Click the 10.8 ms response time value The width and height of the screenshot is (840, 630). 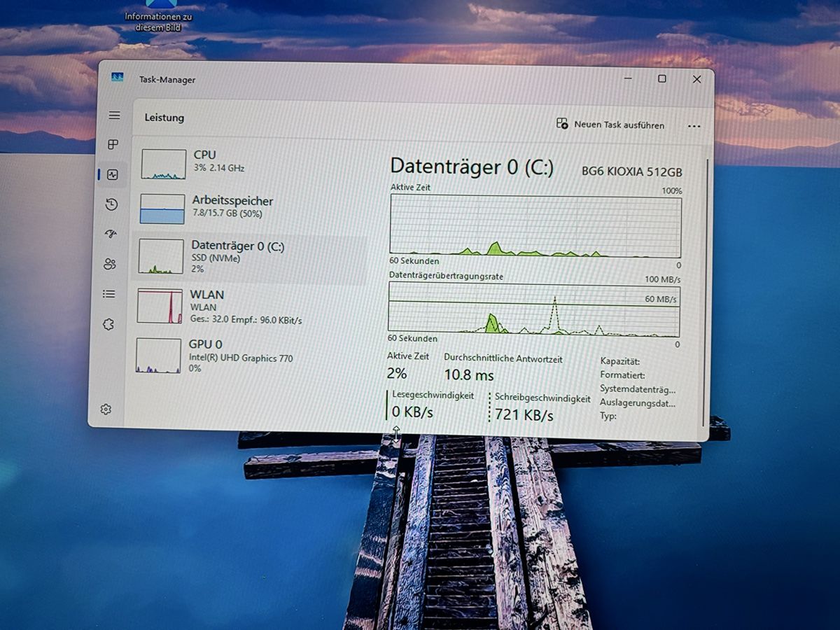(469, 374)
